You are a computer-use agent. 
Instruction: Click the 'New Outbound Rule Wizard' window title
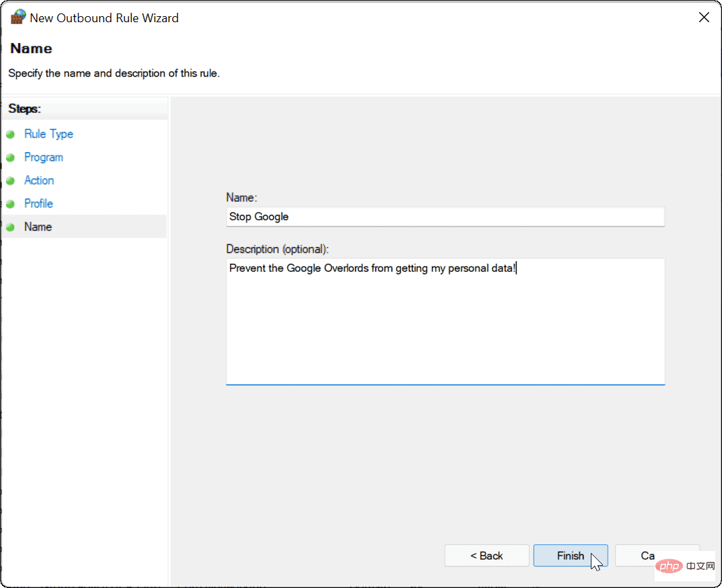[104, 18]
